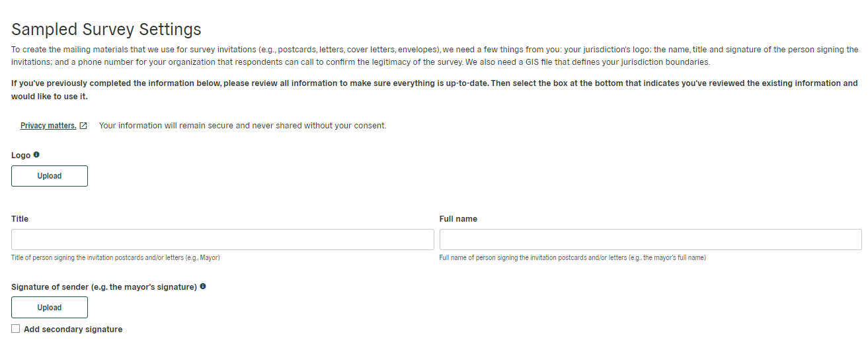Viewport: 868px width, 352px height.
Task: Click the bold paragraph about previously completed information
Action: (x=434, y=90)
